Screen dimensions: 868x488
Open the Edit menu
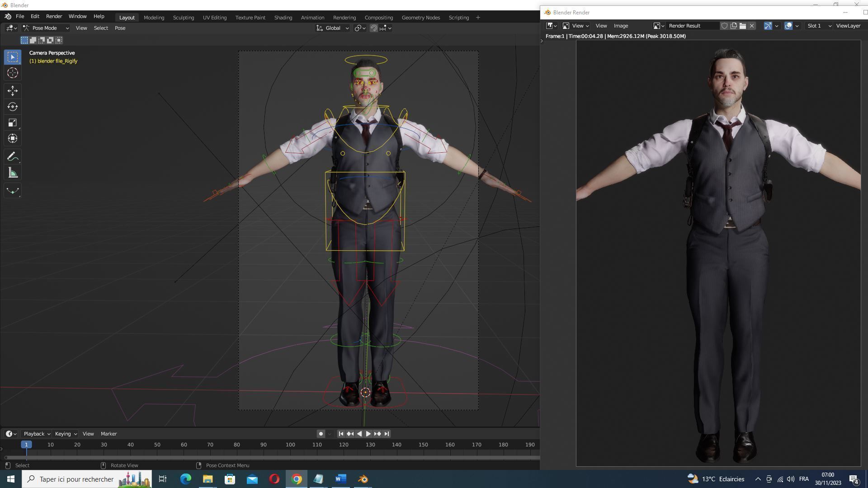[35, 16]
